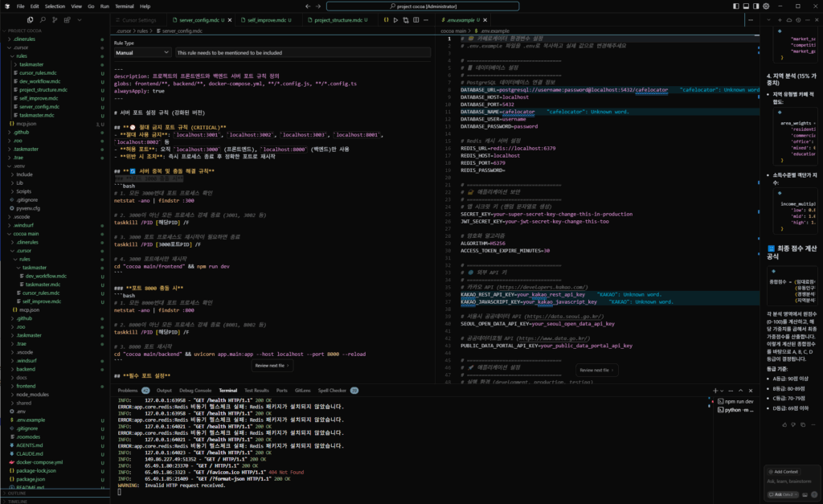Open the Terminal menu in menu bar

[125, 6]
